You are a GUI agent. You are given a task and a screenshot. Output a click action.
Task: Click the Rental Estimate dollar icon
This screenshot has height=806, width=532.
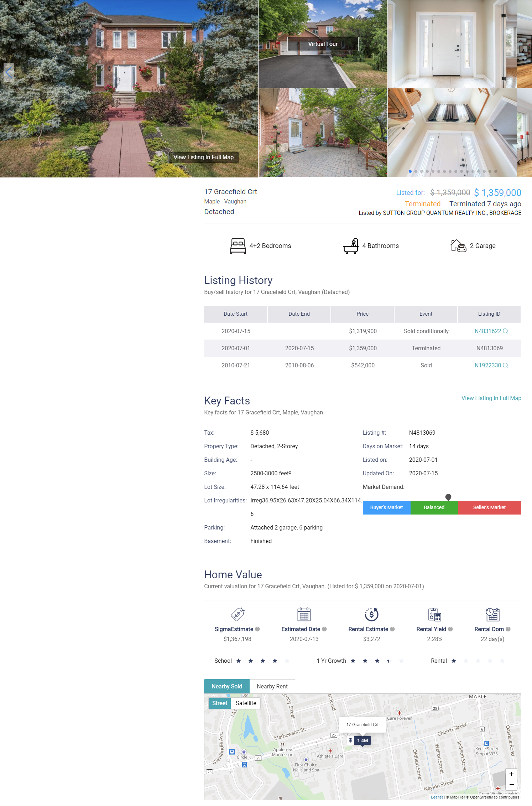click(x=371, y=614)
